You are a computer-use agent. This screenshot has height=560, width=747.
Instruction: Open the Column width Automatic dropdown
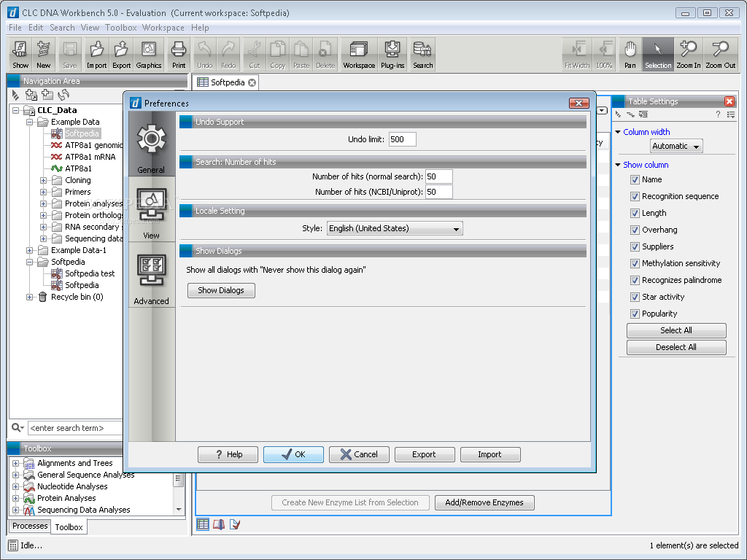(x=676, y=146)
